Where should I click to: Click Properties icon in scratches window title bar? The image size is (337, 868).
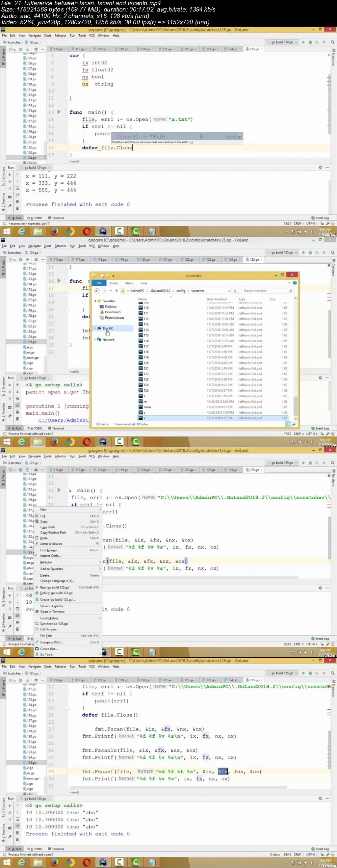tap(102, 276)
